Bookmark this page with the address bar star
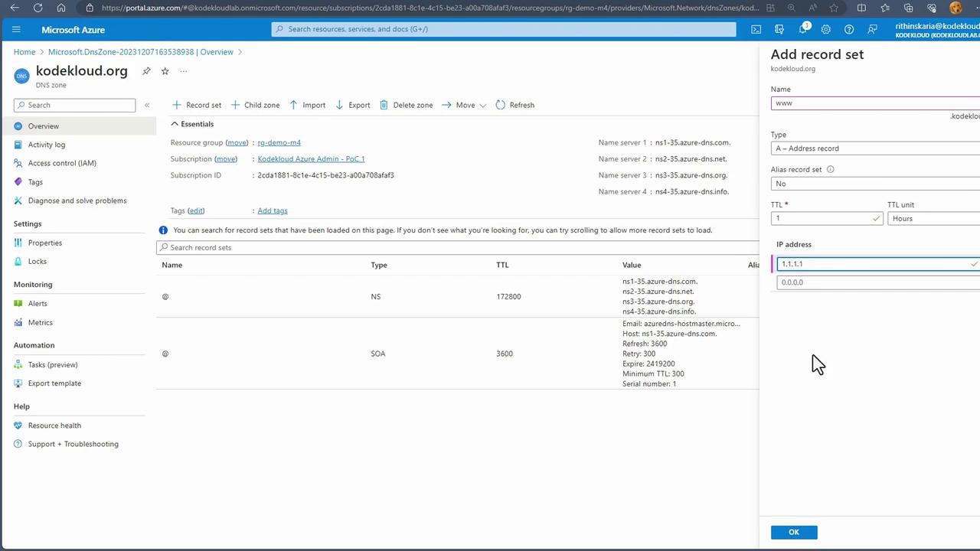Screen dimensions: 980x551 (x=835, y=8)
